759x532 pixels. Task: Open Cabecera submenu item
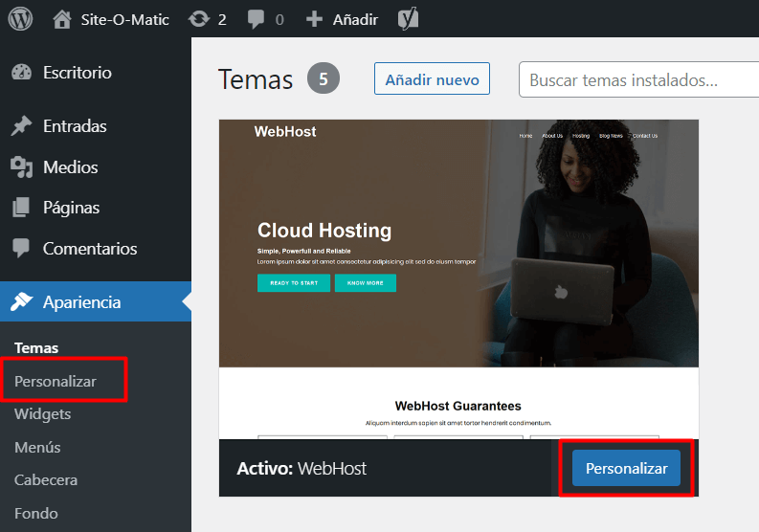coord(46,479)
